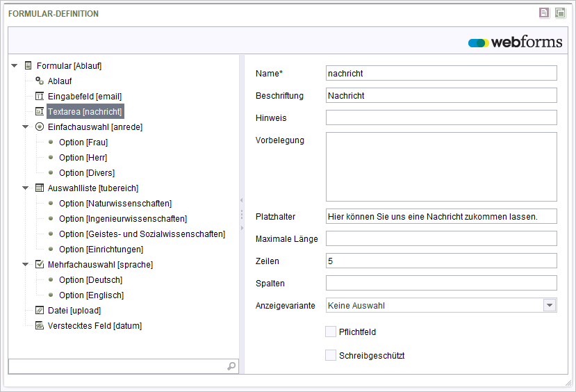Click the window layout icon at top right

point(560,13)
